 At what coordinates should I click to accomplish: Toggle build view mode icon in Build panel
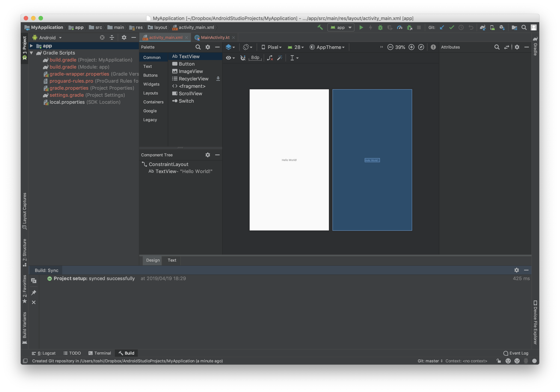click(34, 280)
